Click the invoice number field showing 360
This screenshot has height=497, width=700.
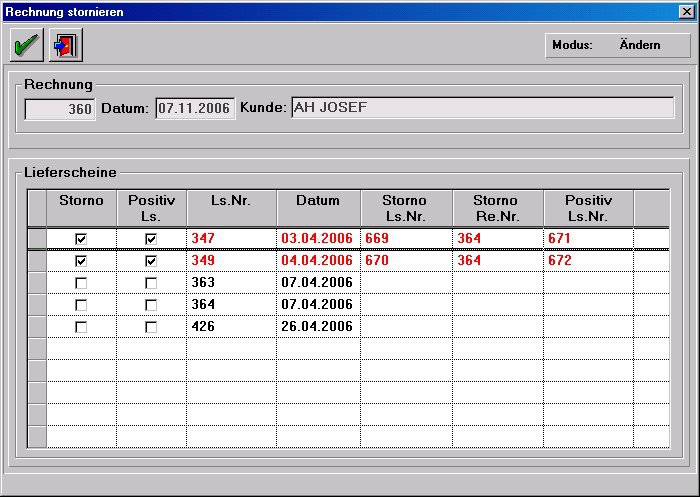(60, 109)
